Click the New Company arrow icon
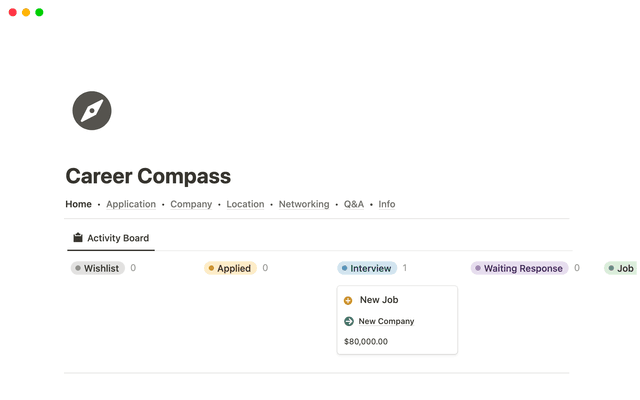 click(x=348, y=321)
